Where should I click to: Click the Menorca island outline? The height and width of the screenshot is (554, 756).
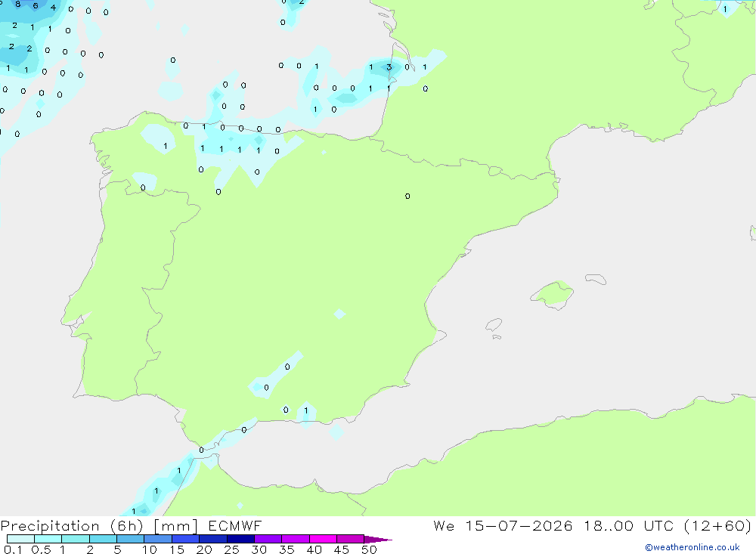(596, 279)
